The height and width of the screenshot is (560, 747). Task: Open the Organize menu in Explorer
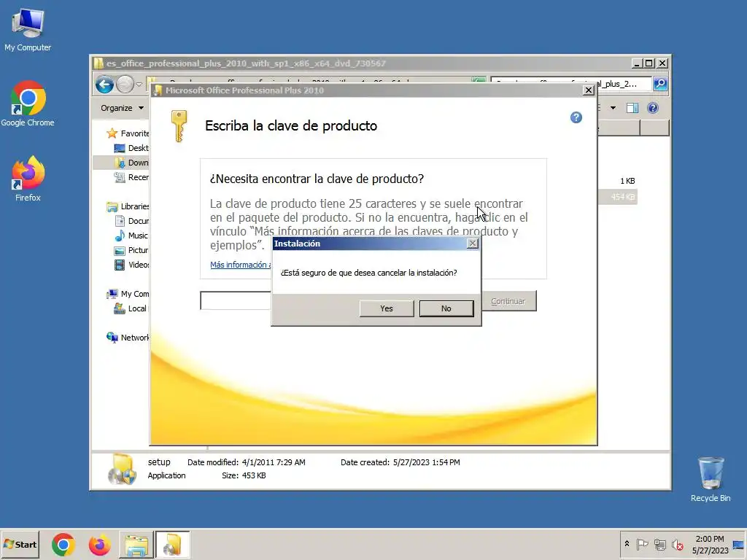[122, 108]
